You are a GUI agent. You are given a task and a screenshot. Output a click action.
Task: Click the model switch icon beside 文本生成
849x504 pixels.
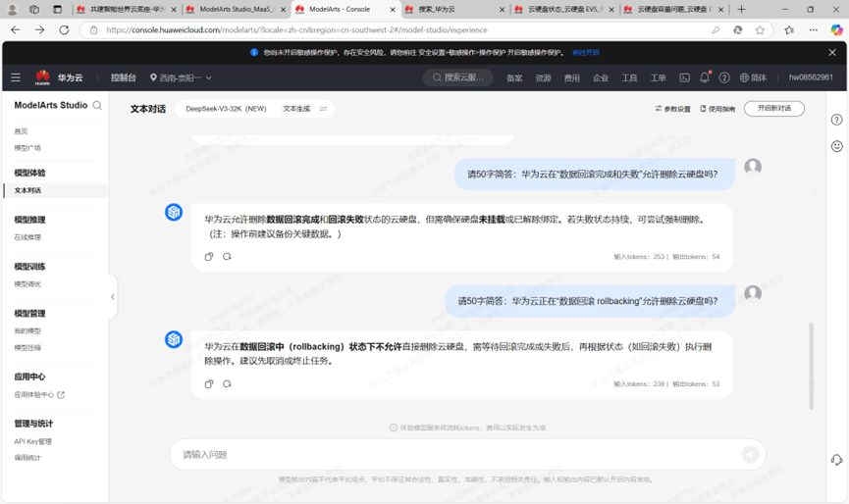click(x=323, y=109)
